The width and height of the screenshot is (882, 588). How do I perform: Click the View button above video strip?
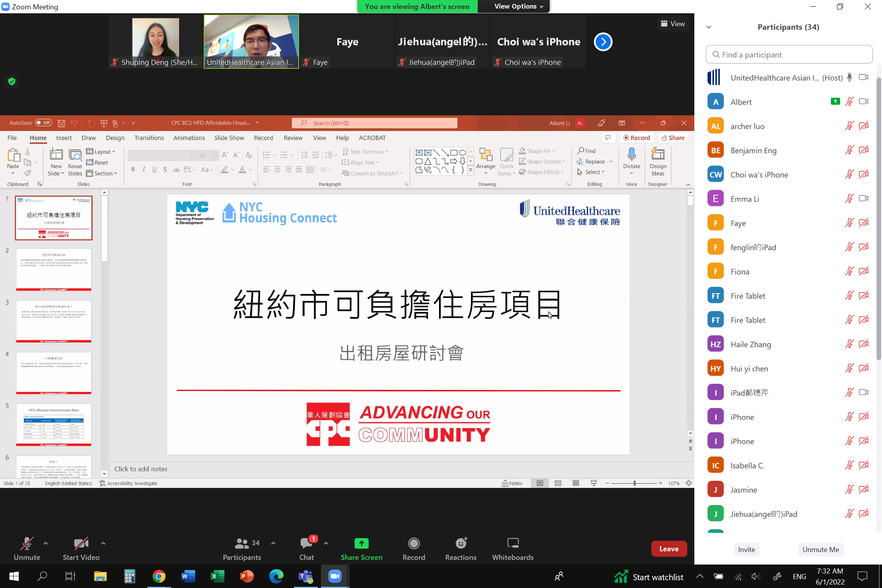[672, 24]
